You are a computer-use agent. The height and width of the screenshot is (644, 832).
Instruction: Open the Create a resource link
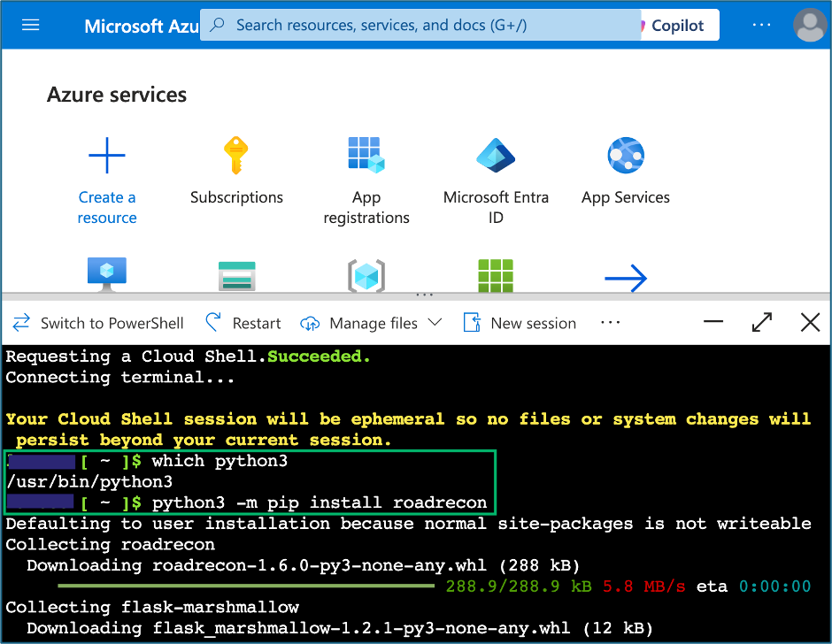coord(107,207)
